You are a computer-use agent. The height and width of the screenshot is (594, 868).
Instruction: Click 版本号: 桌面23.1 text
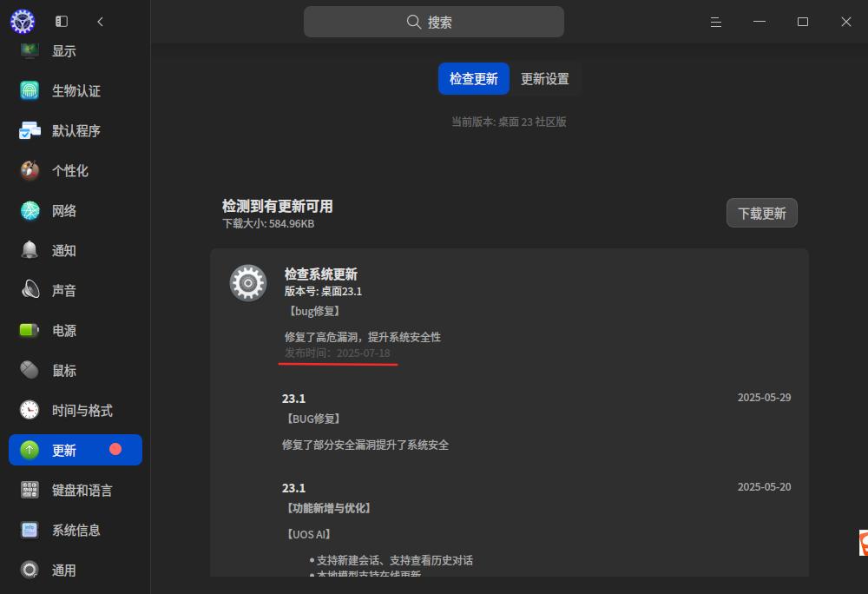pos(323,291)
